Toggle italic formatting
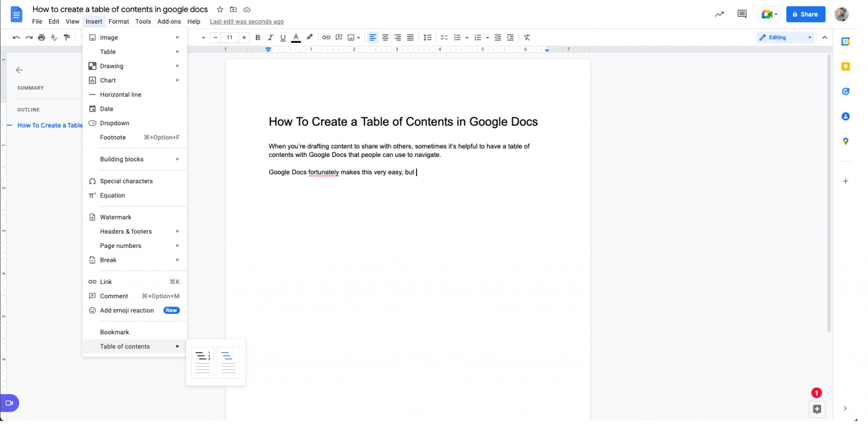 (270, 38)
